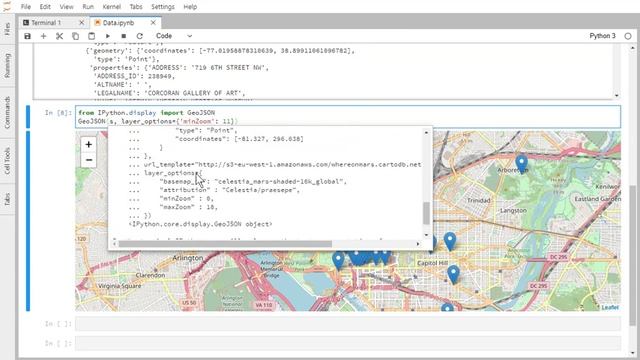
Task: Click the tooltip scroll-right arrow
Action: point(418,244)
